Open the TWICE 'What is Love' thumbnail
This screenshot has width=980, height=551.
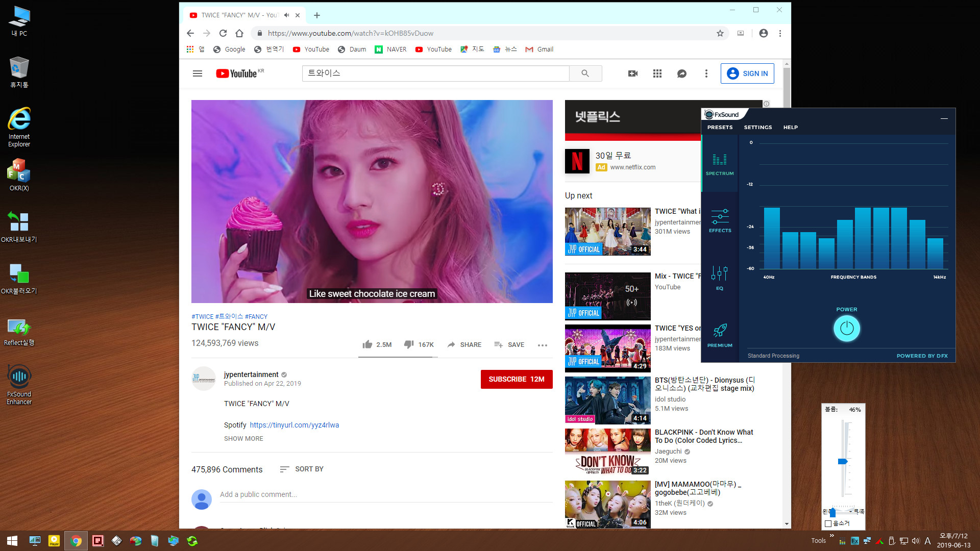tap(607, 232)
